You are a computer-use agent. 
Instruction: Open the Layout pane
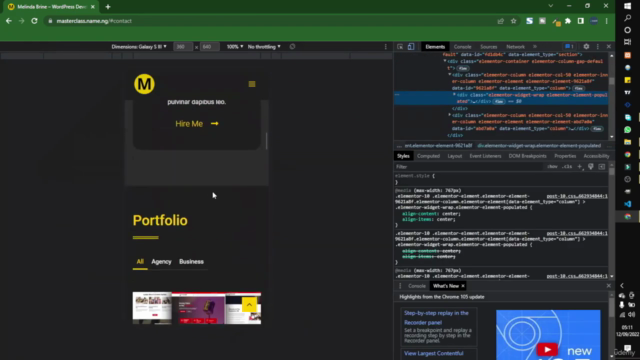pos(454,156)
